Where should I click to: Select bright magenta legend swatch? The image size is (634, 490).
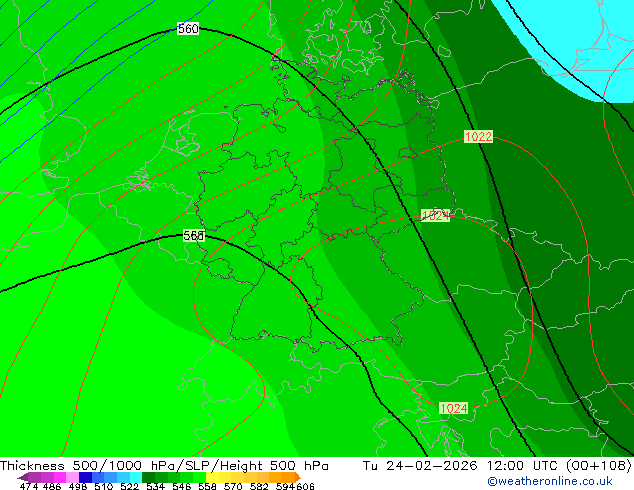pyautogui.click(x=59, y=477)
